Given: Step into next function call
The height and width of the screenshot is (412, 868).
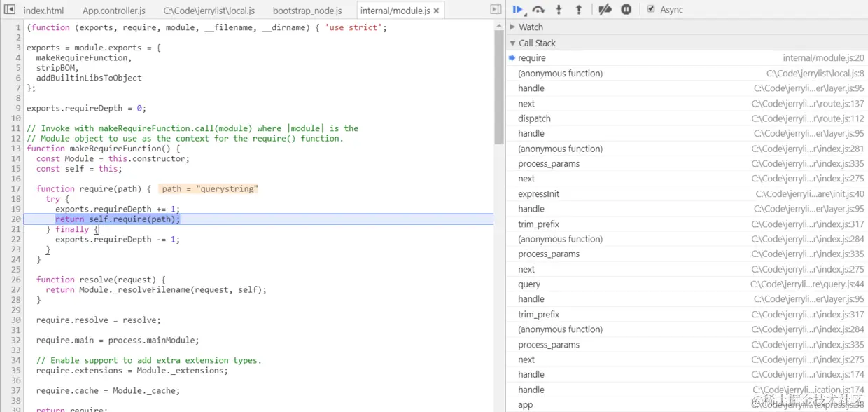Looking at the screenshot, I should click(x=559, y=10).
